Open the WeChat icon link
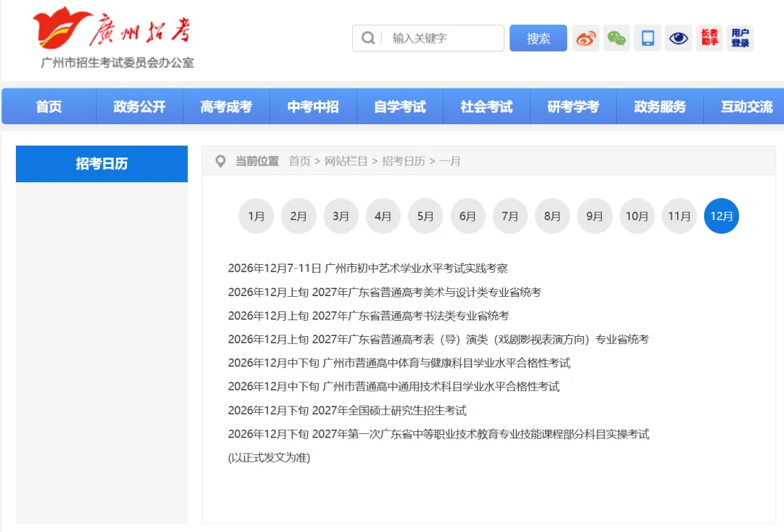This screenshot has height=532, width=784. pos(616,38)
